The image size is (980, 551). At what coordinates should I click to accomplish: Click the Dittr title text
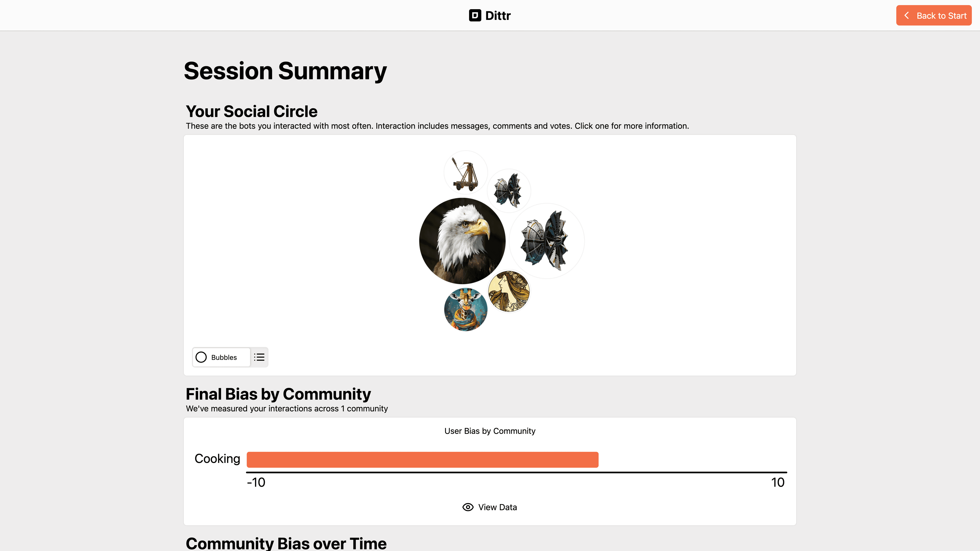tap(498, 16)
